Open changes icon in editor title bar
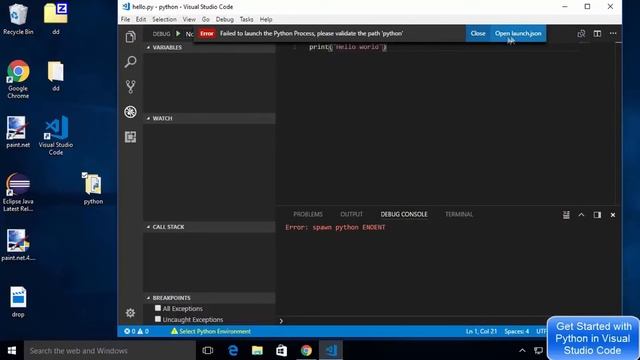Screen dimensions: 640x360 581,33
